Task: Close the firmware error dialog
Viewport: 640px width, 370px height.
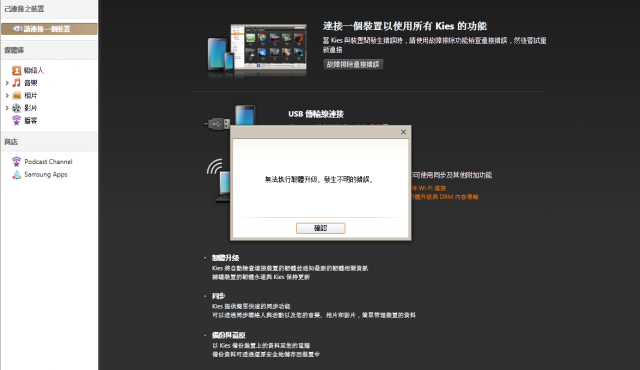Action: pyautogui.click(x=403, y=132)
